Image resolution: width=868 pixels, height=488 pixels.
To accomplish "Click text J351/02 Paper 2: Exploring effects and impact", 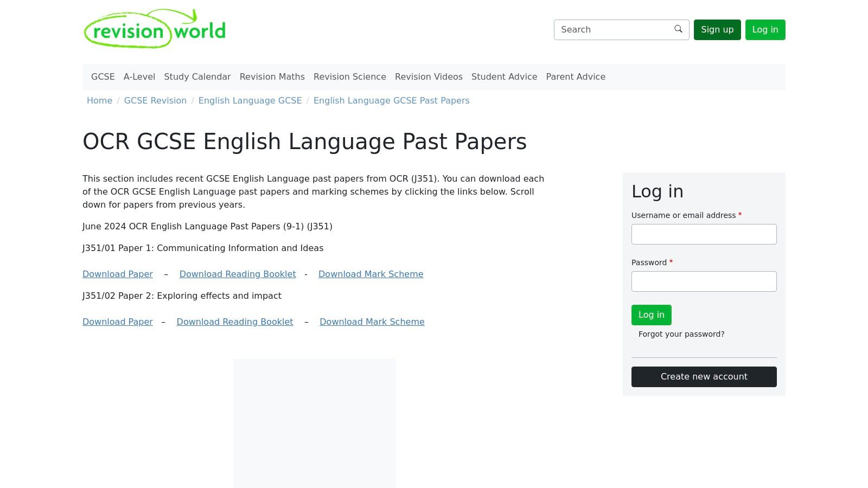I will tap(182, 296).
